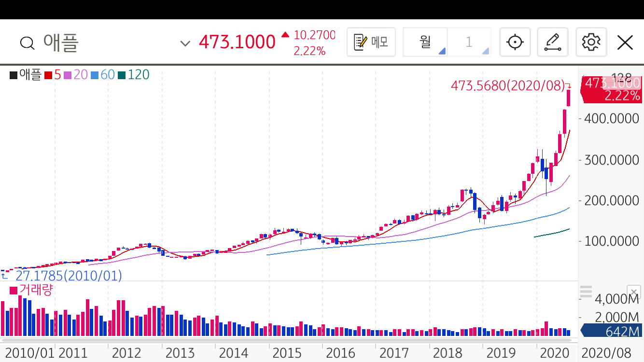Image resolution: width=644 pixels, height=362 pixels.
Task: Tap the high label 473.5680(2020/08)
Action: coord(508,86)
